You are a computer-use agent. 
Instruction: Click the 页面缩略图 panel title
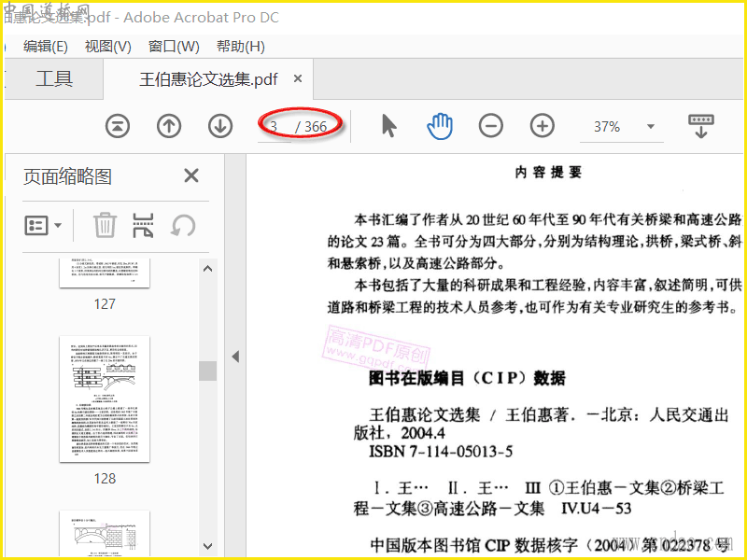(67, 176)
